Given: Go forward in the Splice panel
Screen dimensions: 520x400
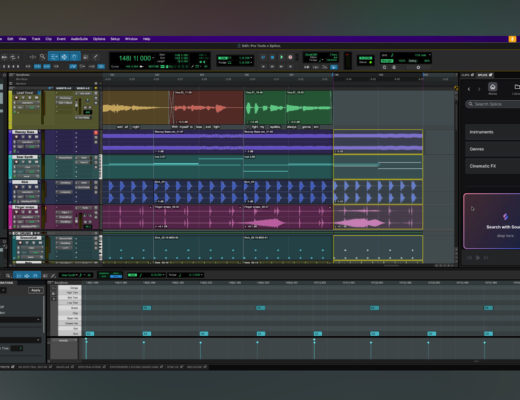Looking at the screenshot, I should click(x=479, y=89).
